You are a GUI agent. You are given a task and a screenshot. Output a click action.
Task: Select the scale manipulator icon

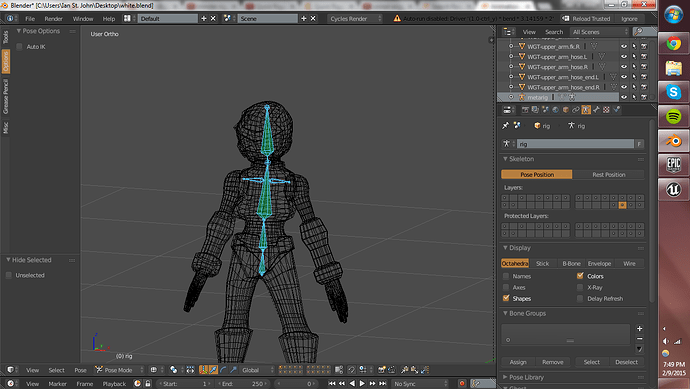[x=233, y=370]
